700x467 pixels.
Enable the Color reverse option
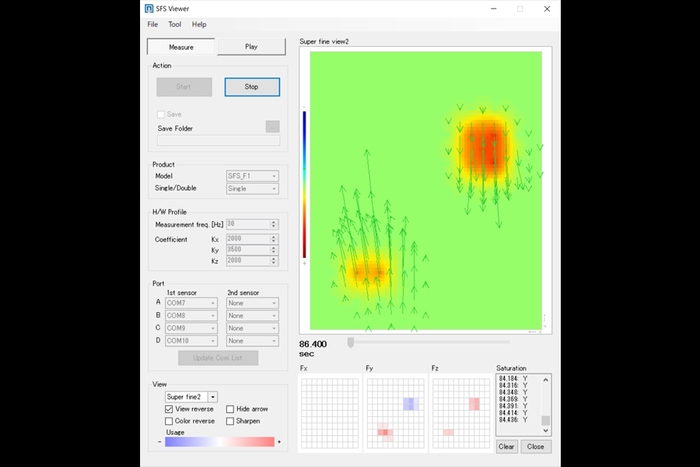coord(169,421)
